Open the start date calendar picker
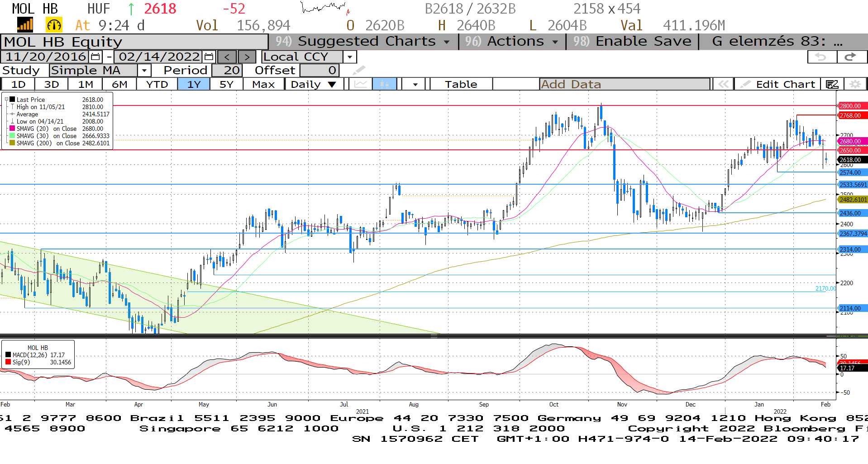Image resolution: width=868 pixels, height=464 pixels. [x=95, y=57]
